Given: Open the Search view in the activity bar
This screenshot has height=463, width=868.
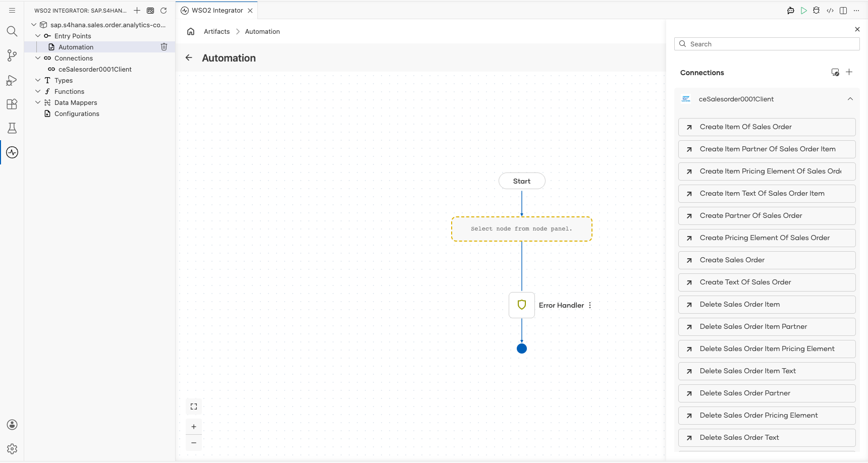Looking at the screenshot, I should pos(12,31).
